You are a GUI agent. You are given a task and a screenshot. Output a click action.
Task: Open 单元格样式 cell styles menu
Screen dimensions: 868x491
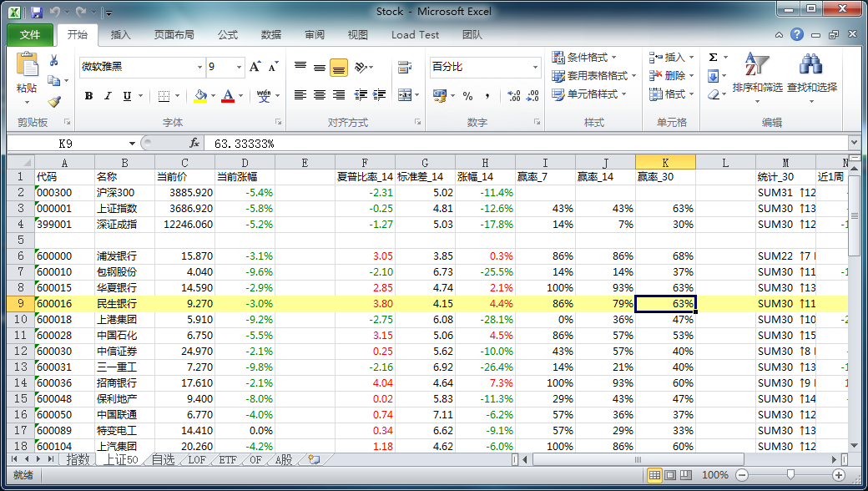pyautogui.click(x=589, y=94)
